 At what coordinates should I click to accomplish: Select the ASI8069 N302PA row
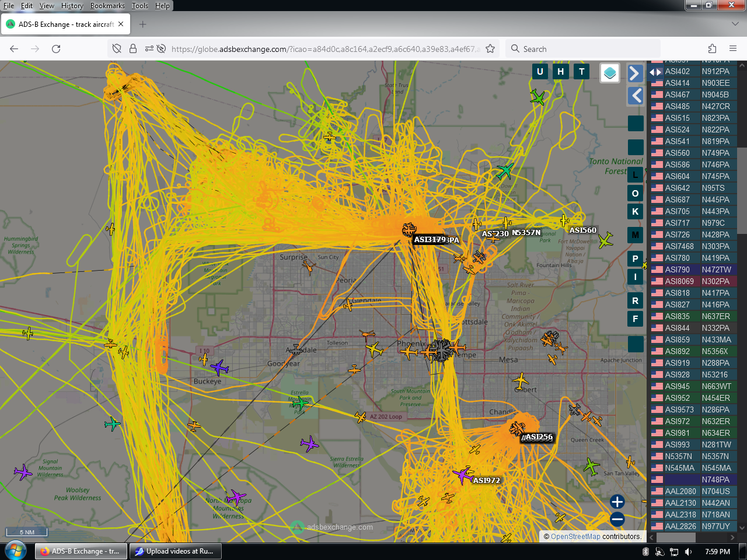point(693,281)
